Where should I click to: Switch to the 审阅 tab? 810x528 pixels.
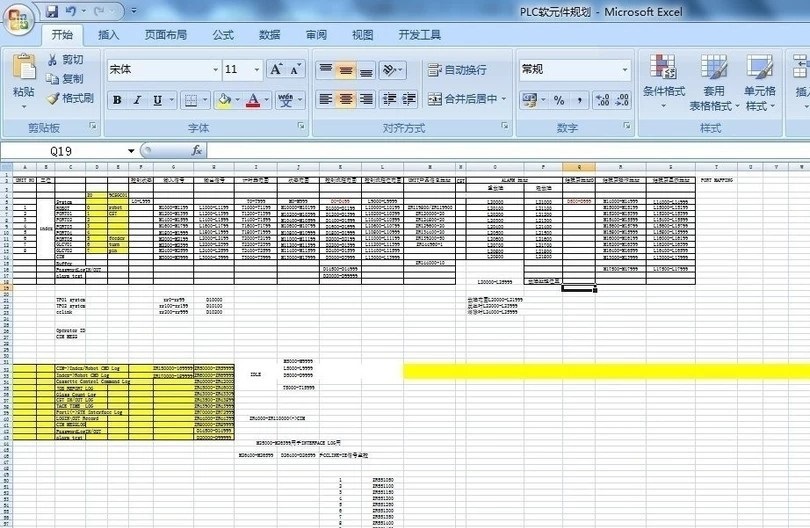click(x=316, y=35)
